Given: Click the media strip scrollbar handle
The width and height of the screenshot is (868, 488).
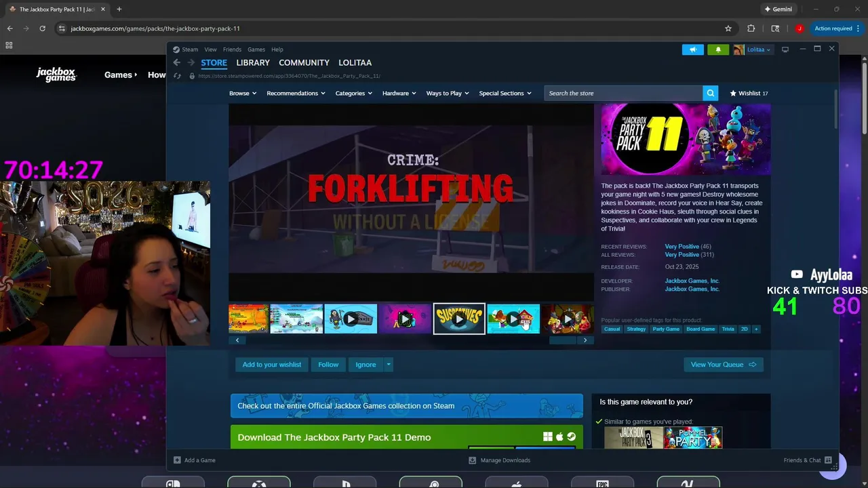Looking at the screenshot, I should pos(562,340).
